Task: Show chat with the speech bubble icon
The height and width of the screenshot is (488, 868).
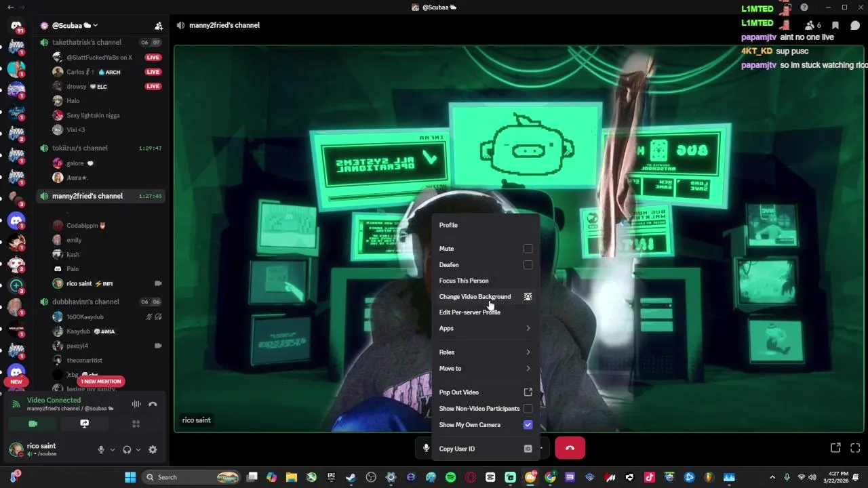Action: point(855,26)
